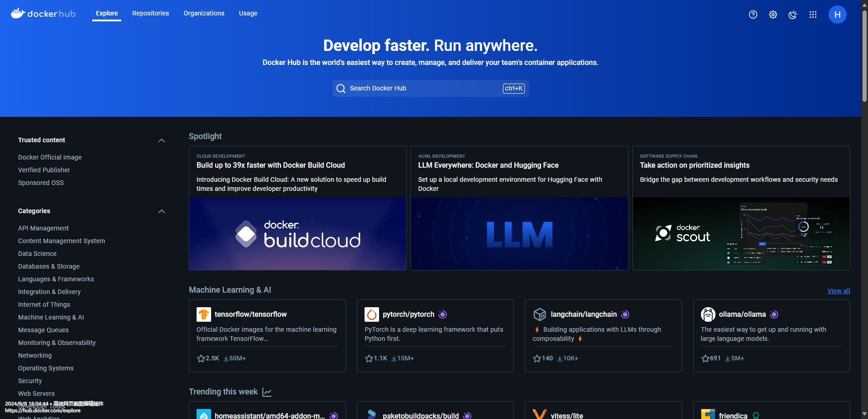Click the langchain star rating icon
The image size is (868, 419).
tap(537, 359)
